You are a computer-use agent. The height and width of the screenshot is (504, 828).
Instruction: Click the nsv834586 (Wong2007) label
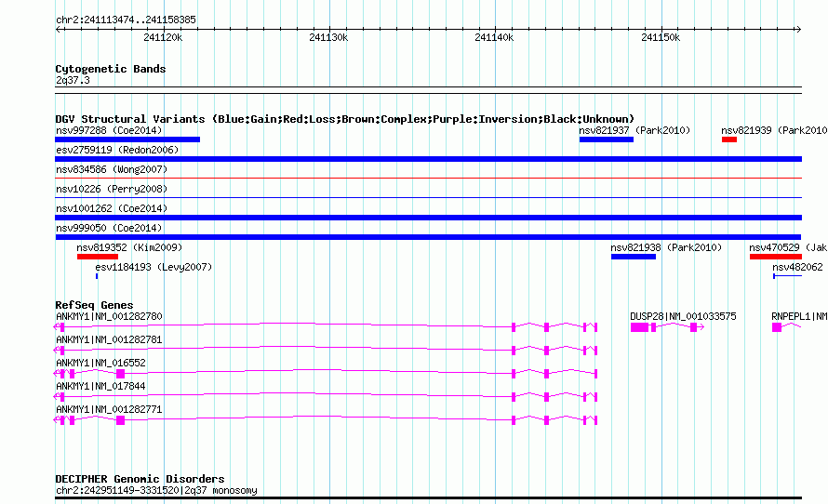(112, 169)
